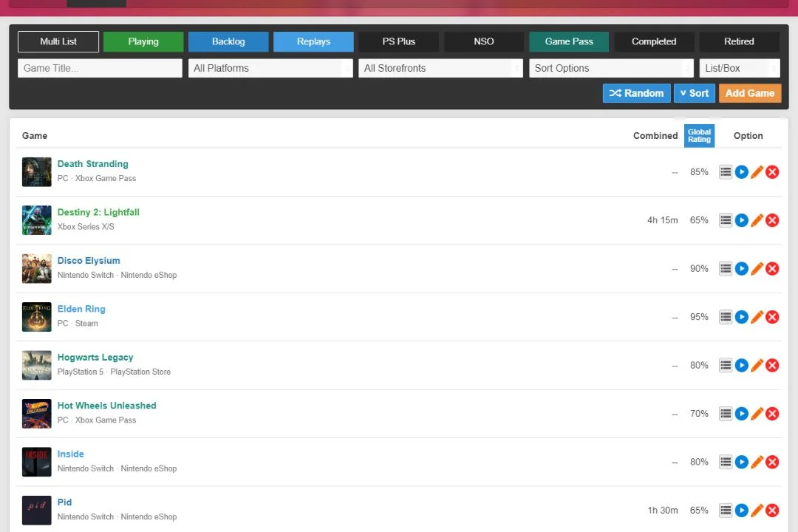Screen dimensions: 798x532
Task: Click play icon for Inside
Action: tap(742, 463)
